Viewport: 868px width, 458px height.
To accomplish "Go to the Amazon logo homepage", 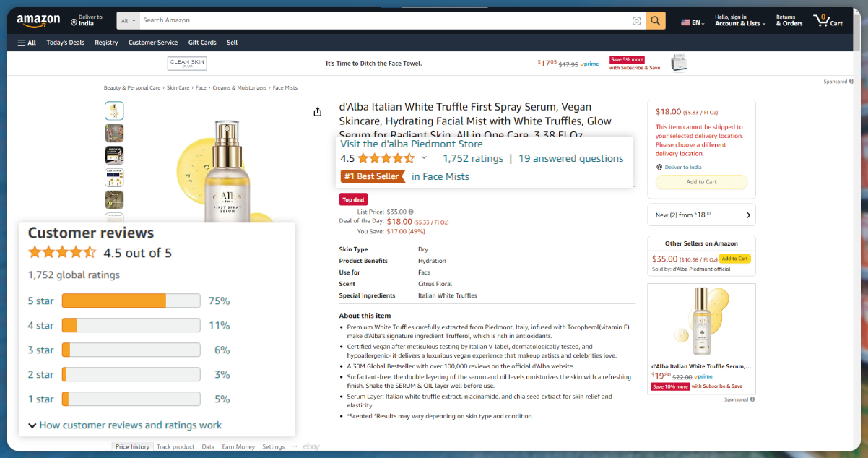I will point(38,21).
